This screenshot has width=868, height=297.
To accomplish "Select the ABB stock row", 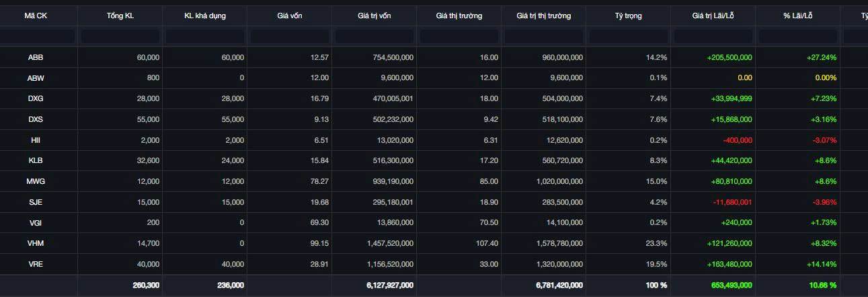I will (36, 58).
